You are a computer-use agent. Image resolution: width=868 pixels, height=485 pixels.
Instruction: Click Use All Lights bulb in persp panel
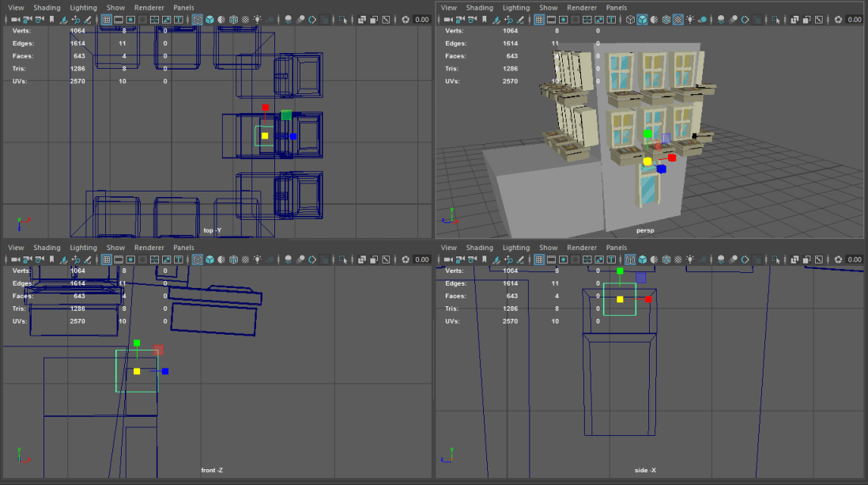(x=690, y=19)
